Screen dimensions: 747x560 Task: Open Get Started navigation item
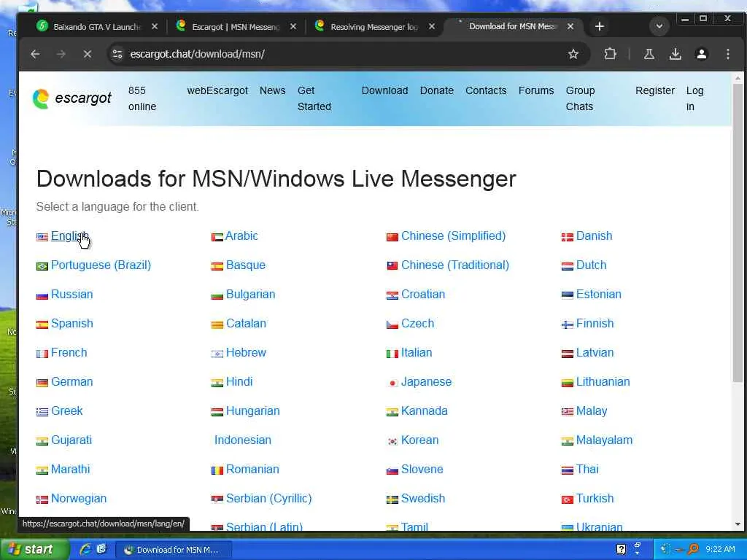pyautogui.click(x=314, y=98)
